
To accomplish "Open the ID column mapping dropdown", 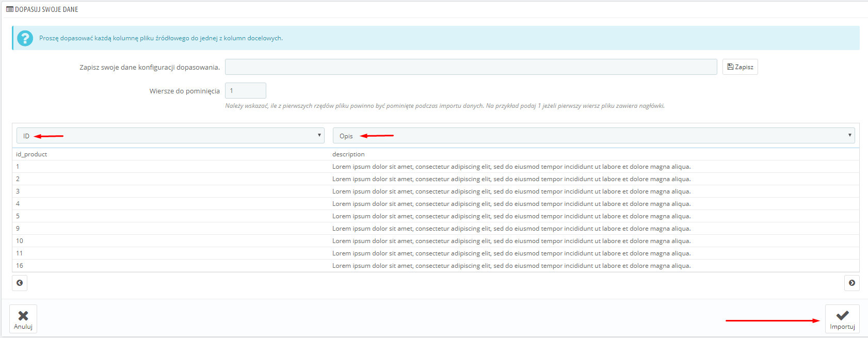I will 170,136.
